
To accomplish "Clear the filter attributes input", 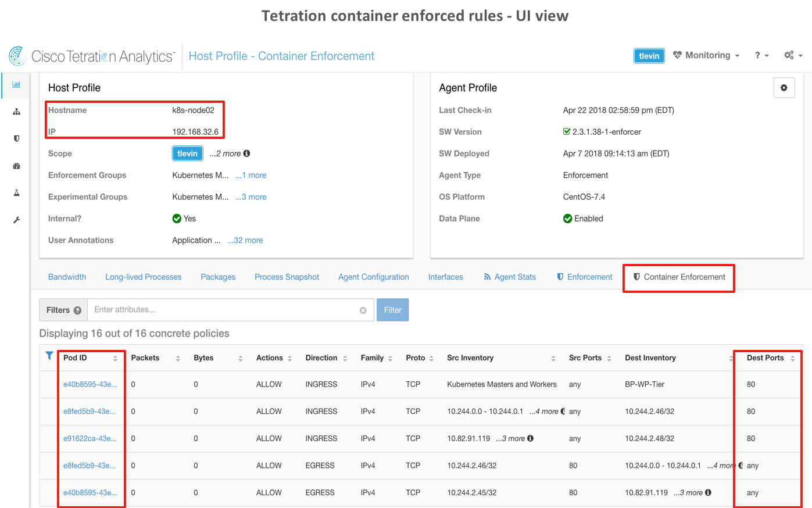I will 363,310.
